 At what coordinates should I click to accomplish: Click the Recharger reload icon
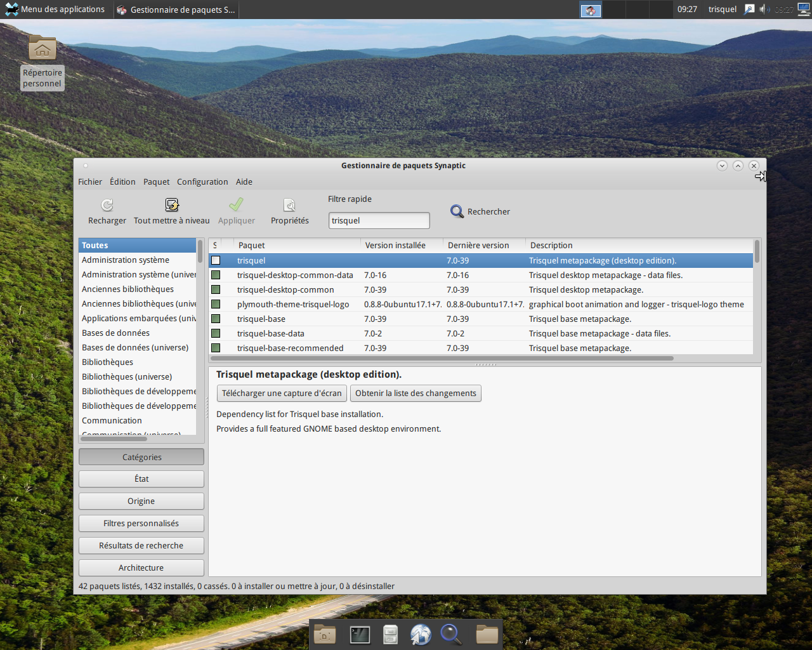point(107,205)
